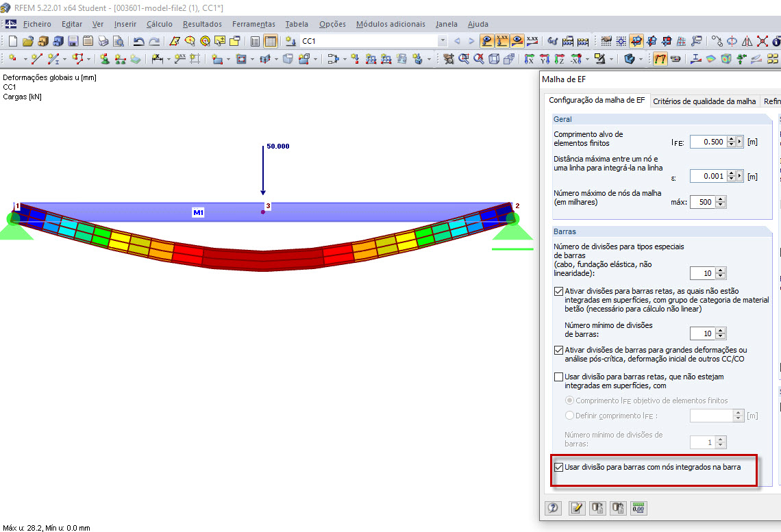Go to the previous load case arrow
Image resolution: width=781 pixels, height=532 pixels.
[457, 41]
